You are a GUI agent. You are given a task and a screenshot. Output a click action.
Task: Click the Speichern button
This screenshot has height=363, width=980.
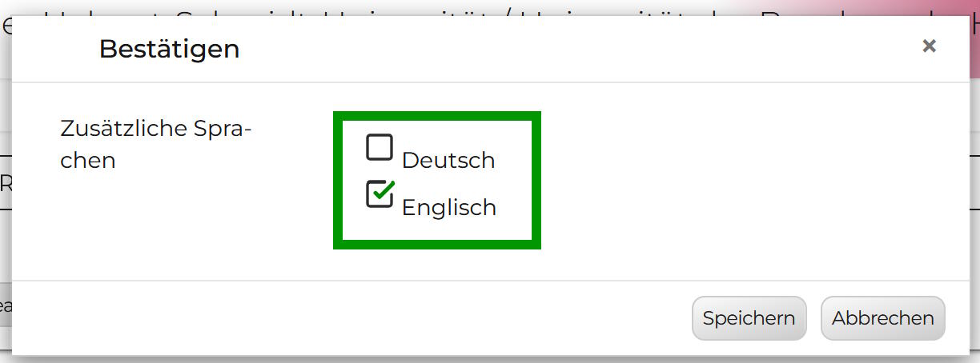(x=749, y=318)
